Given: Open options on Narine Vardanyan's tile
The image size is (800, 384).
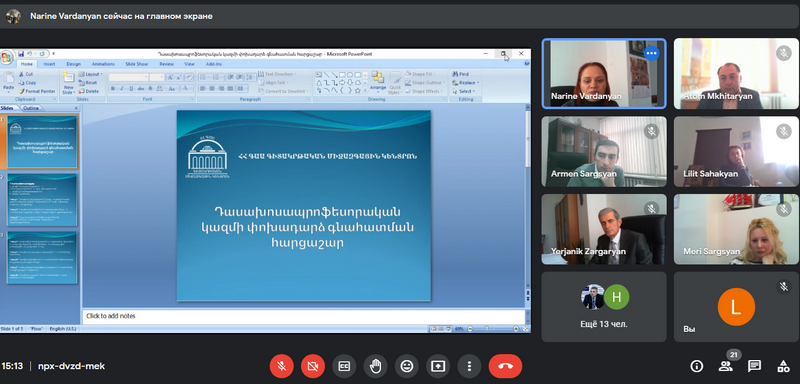Looking at the screenshot, I should point(652,53).
